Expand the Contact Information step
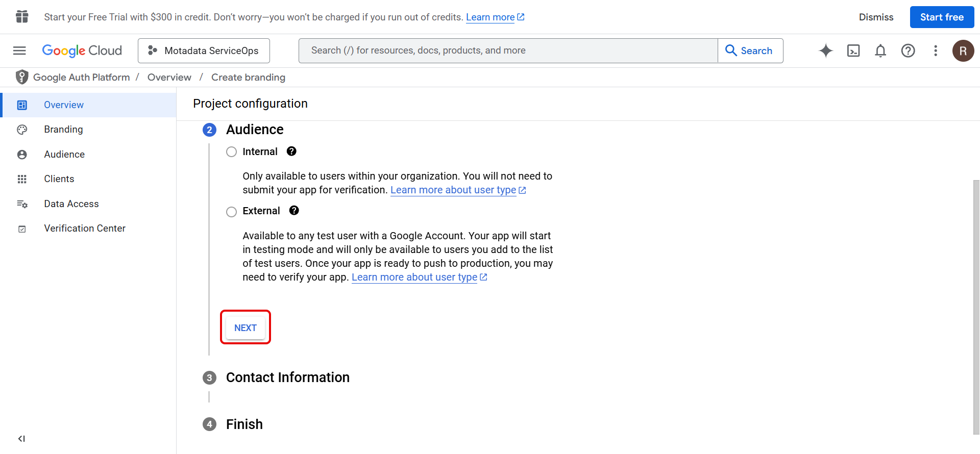 287,377
